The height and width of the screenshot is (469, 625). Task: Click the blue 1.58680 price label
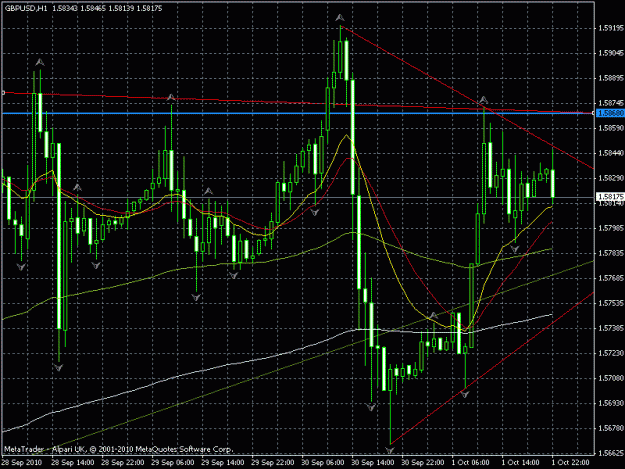610,114
